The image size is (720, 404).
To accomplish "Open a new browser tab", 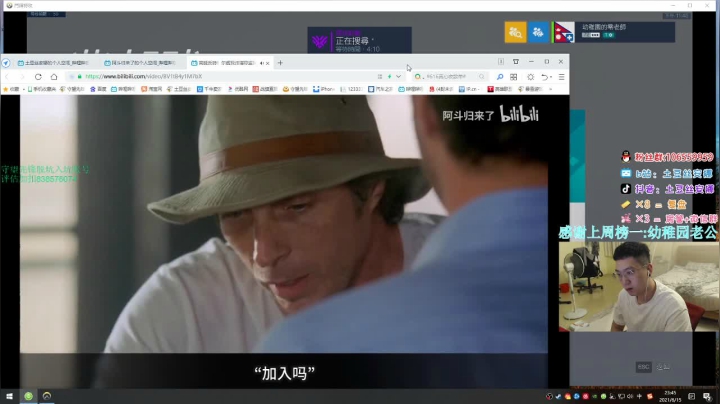I will [280, 63].
